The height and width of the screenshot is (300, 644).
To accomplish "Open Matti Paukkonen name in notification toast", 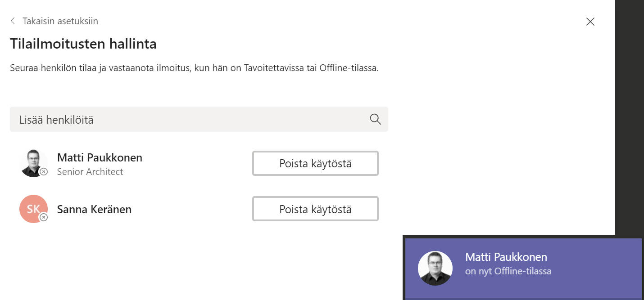I will [506, 257].
